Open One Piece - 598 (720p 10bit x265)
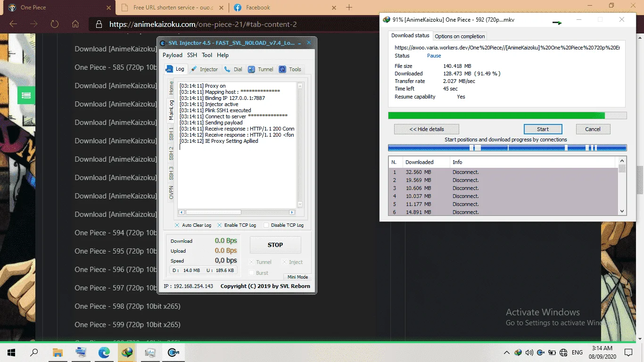This screenshot has width=644, height=362. pos(127,306)
